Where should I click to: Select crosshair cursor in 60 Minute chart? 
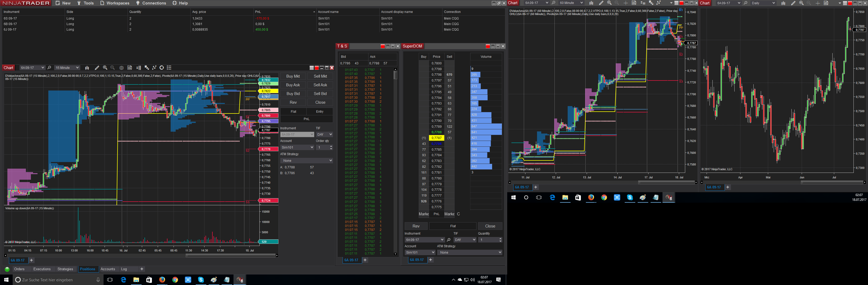626,3
